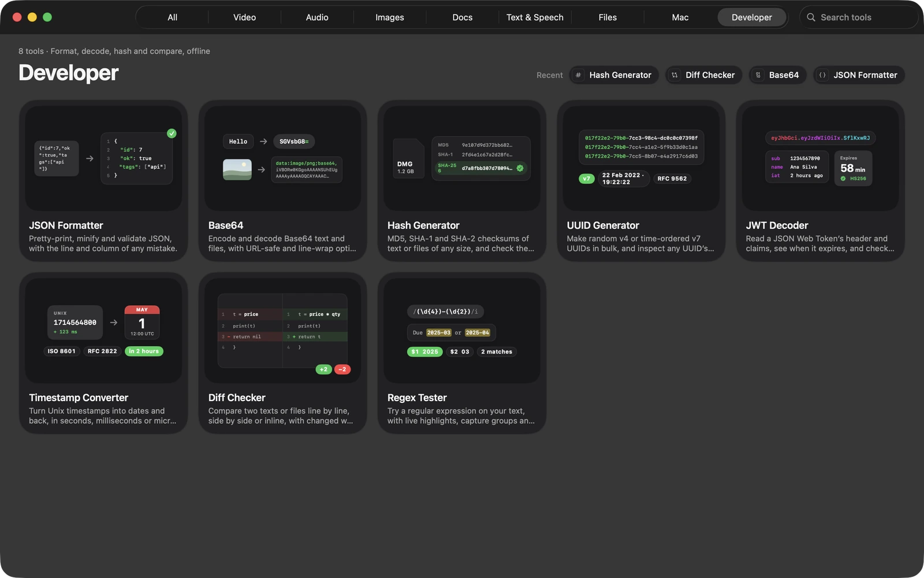The image size is (924, 578).
Task: Open the JSON Formatter card preview
Action: coord(103,158)
